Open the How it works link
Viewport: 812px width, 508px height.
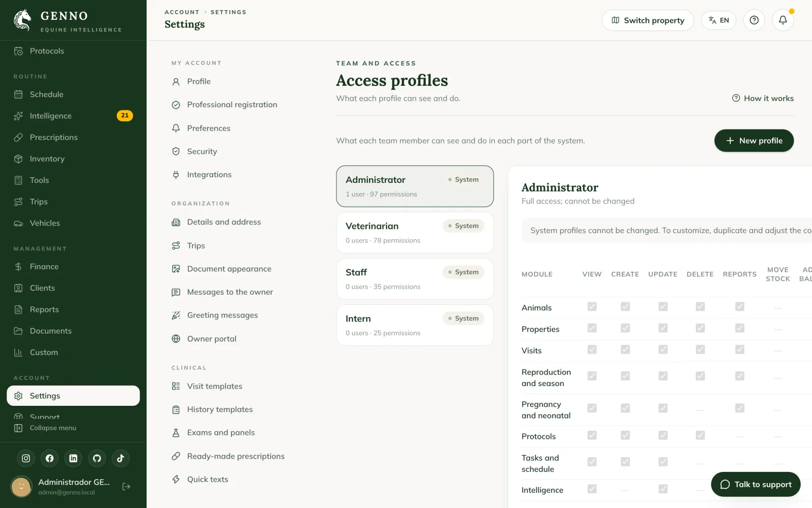point(763,99)
